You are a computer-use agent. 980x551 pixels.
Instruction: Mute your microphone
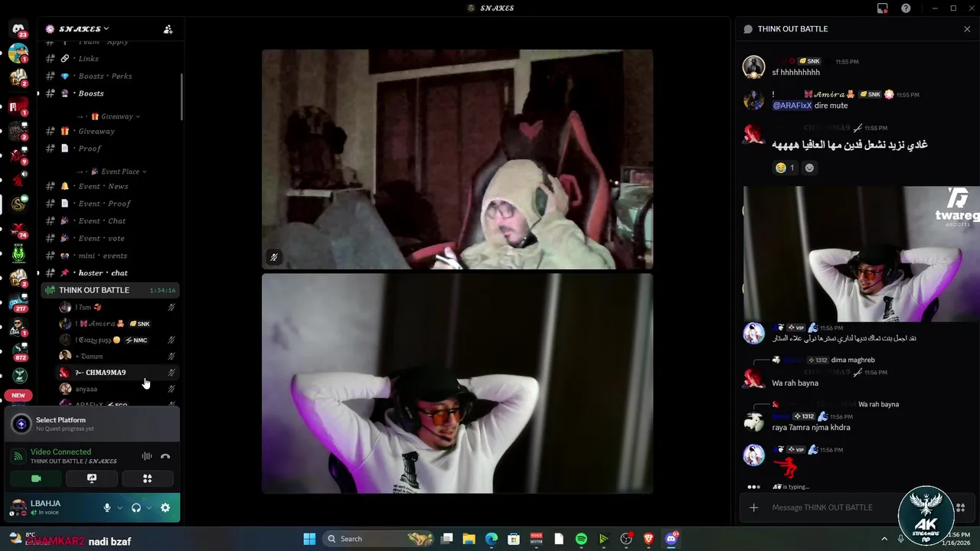pos(107,507)
